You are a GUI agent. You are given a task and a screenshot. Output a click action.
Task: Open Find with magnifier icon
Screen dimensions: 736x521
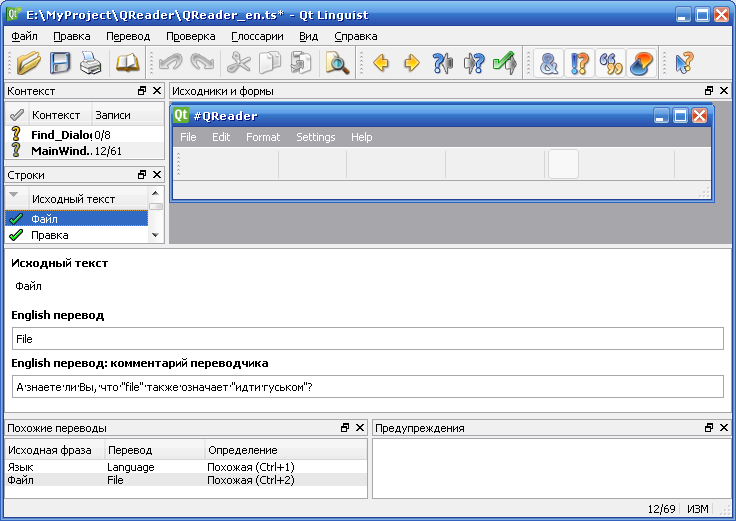click(x=337, y=63)
